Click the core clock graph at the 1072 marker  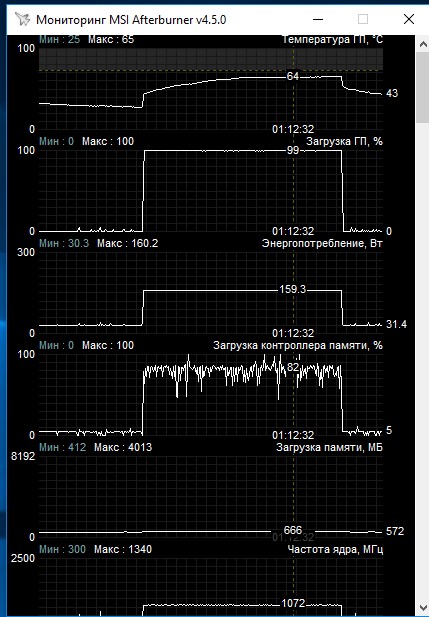[x=293, y=603]
